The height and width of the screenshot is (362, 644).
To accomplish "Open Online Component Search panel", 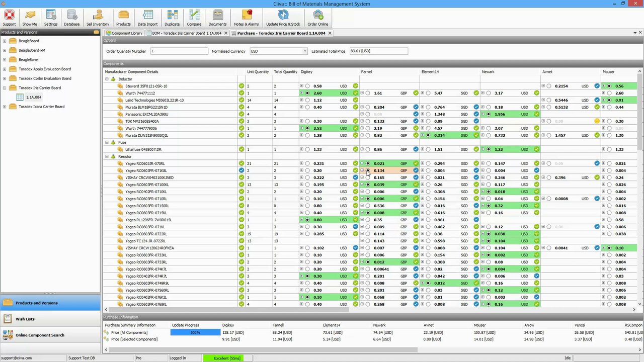I will (x=50, y=335).
